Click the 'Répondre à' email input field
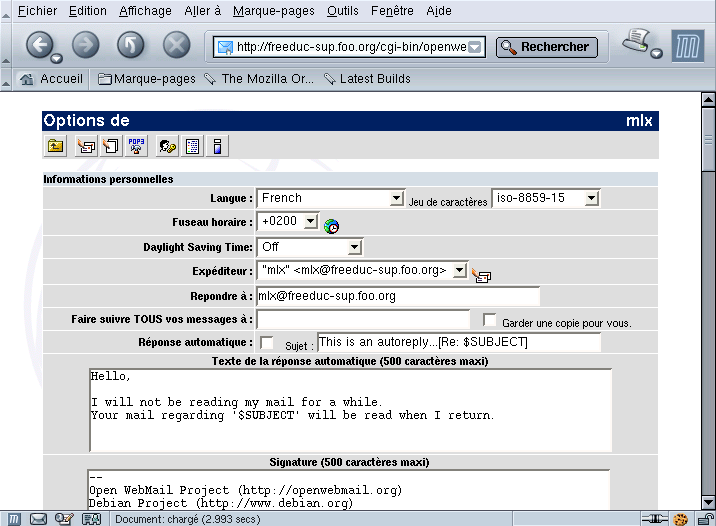 point(398,296)
